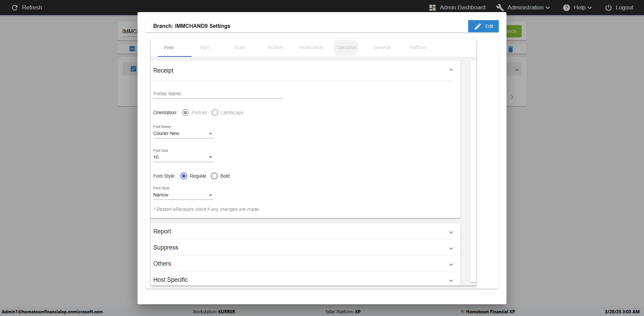The width and height of the screenshot is (644, 316).
Task: Expand the Suppress section
Action: pos(451,248)
